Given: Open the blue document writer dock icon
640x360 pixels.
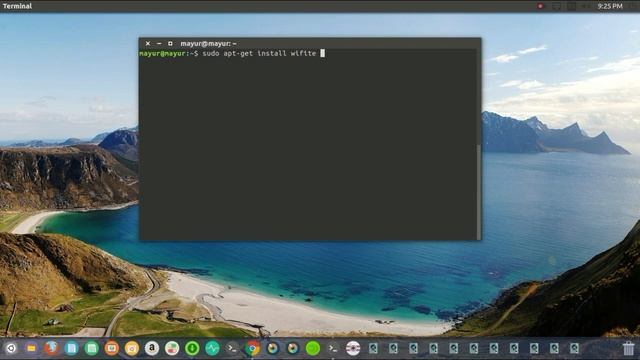Looking at the screenshot, I should point(71,348).
